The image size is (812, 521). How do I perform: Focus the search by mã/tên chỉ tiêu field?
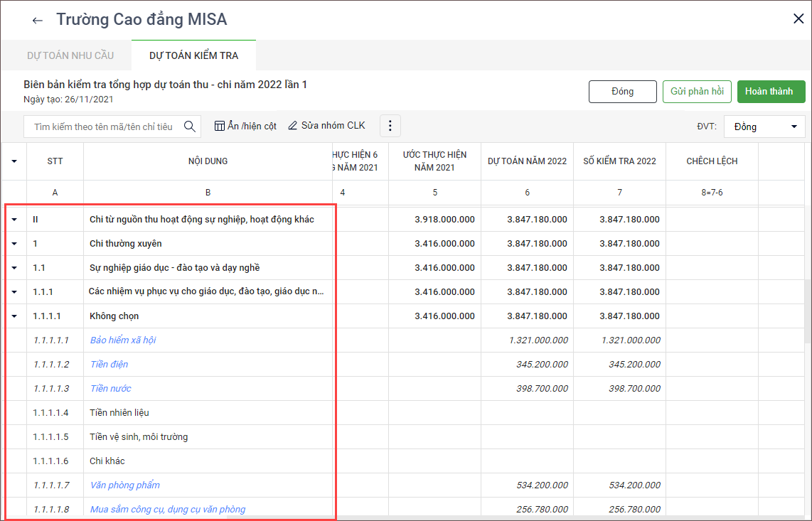pos(103,127)
